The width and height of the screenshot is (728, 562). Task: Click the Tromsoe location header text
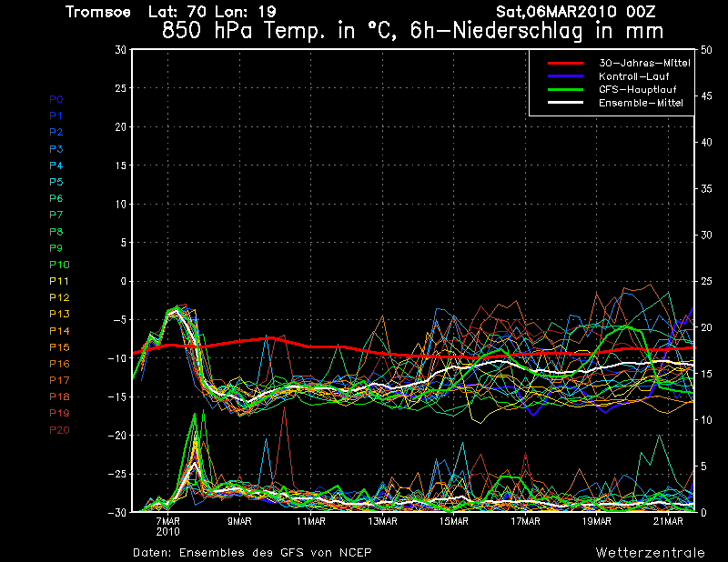pos(98,11)
